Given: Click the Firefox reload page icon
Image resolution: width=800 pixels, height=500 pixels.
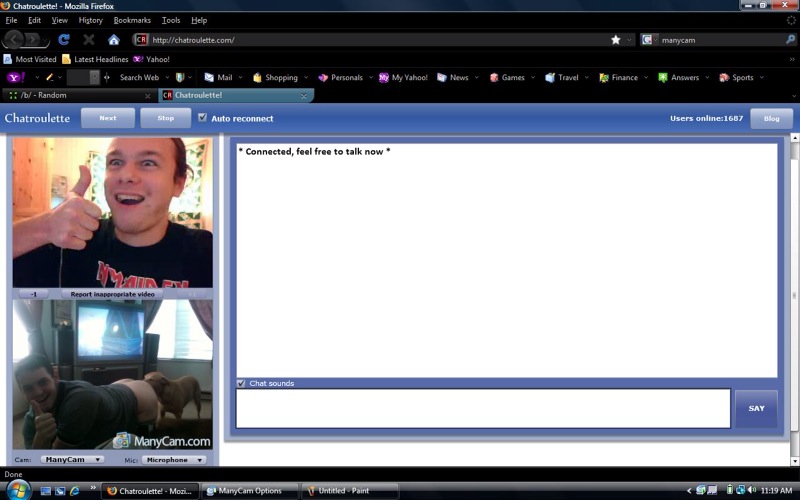Looking at the screenshot, I should point(64,40).
